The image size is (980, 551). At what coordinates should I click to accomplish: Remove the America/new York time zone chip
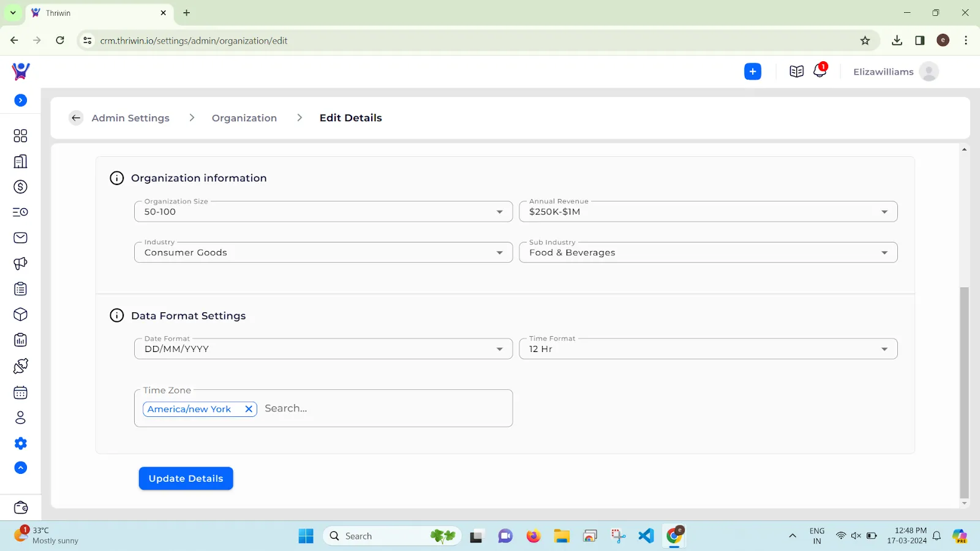click(249, 409)
